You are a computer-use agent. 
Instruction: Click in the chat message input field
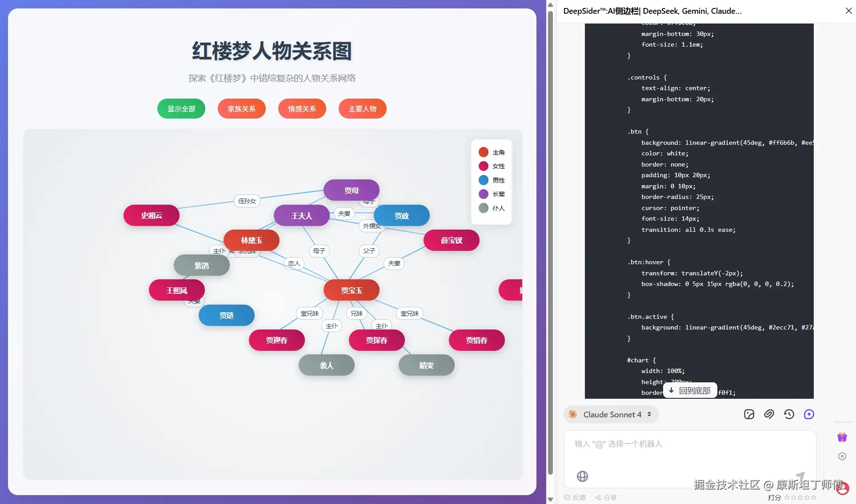689,453
